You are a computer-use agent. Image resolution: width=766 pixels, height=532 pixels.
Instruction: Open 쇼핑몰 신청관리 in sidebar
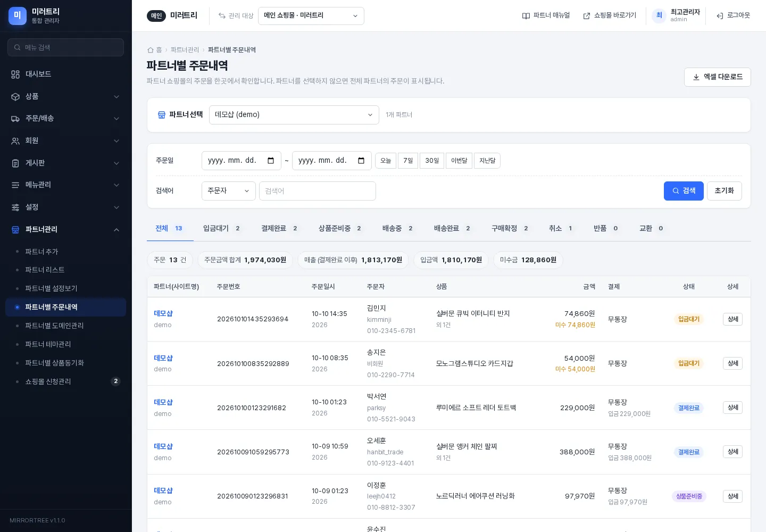(48, 382)
